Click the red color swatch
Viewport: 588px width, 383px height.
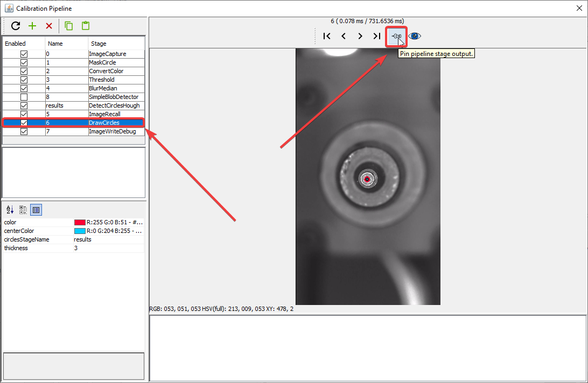pyautogui.click(x=80, y=223)
